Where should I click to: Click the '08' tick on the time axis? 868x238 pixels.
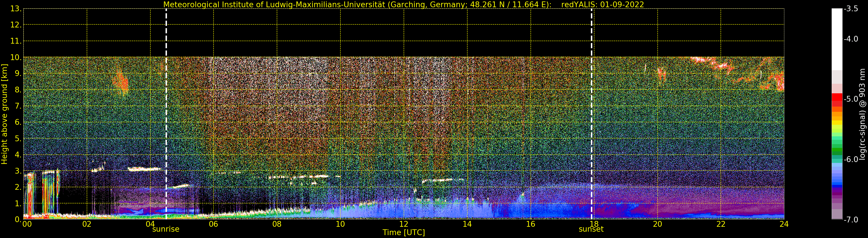pyautogui.click(x=277, y=224)
